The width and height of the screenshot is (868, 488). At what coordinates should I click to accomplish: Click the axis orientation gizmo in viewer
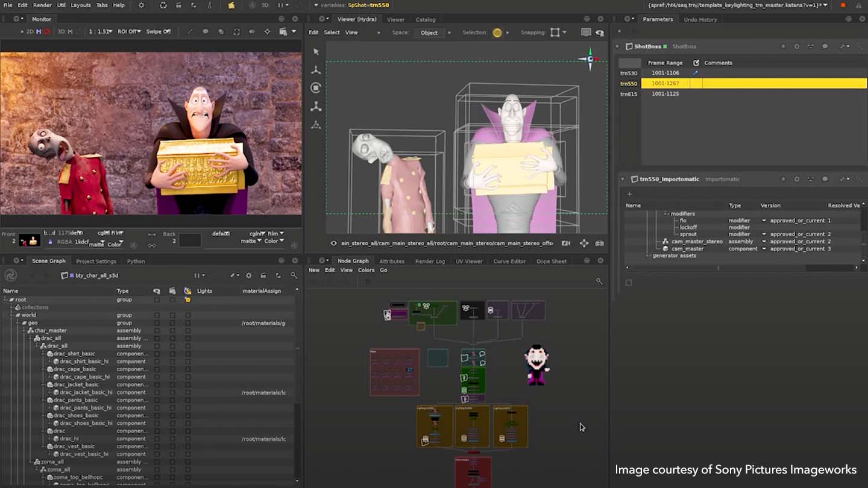click(x=589, y=58)
